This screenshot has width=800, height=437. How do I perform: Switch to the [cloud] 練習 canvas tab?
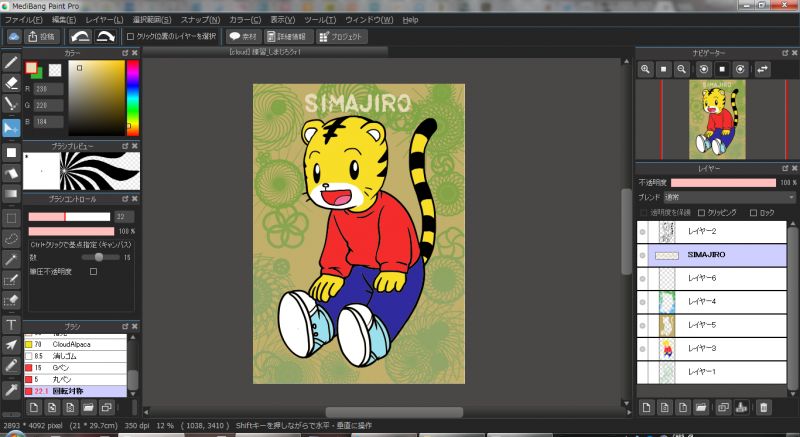(x=265, y=52)
